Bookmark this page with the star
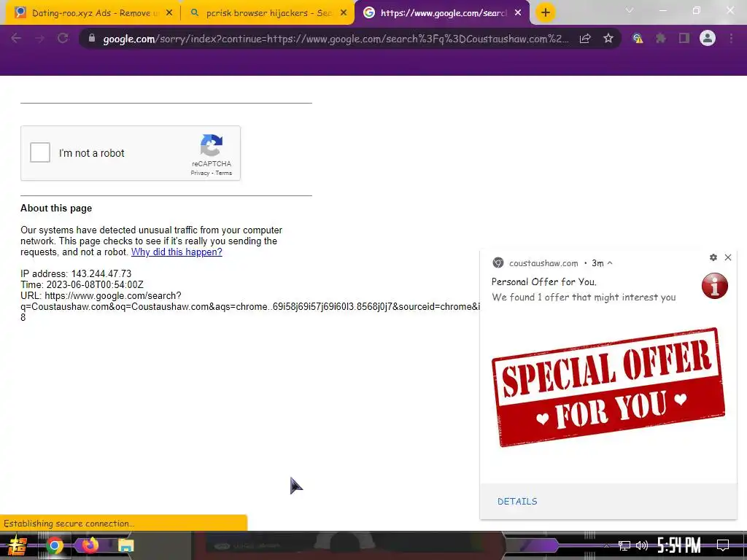This screenshot has height=560, width=747. click(x=608, y=39)
